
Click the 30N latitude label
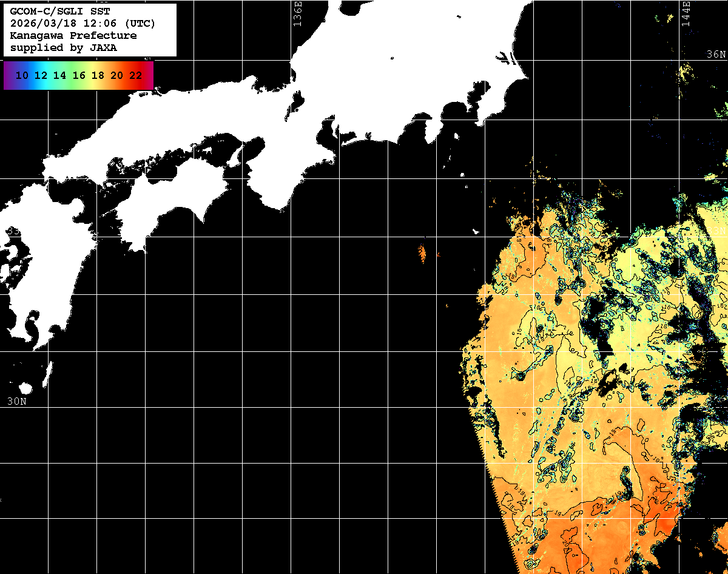pos(16,401)
